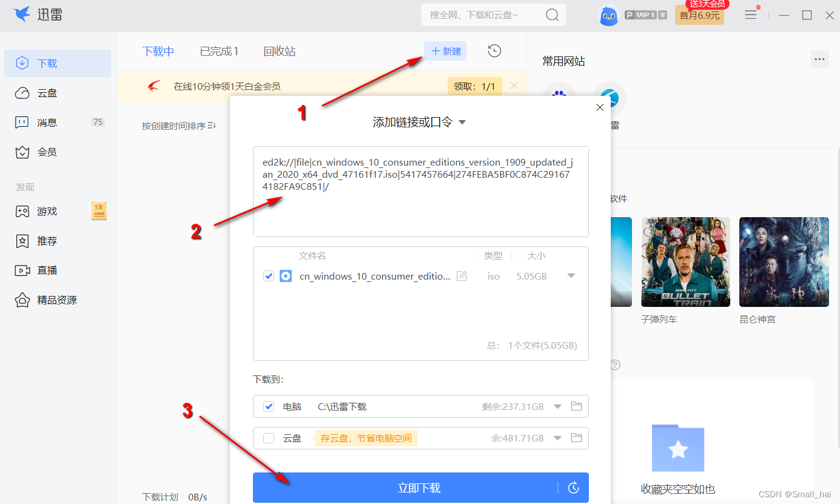840x504 pixels.
Task: Enable the 云盘 save checkbox
Action: coord(269,438)
